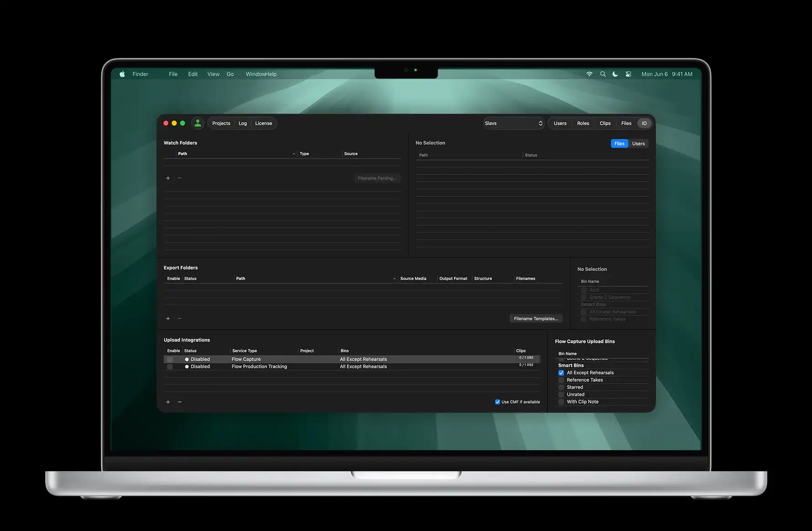Image resolution: width=812 pixels, height=531 pixels.
Task: Check the Reference Takes smart bin
Action: tap(561, 380)
